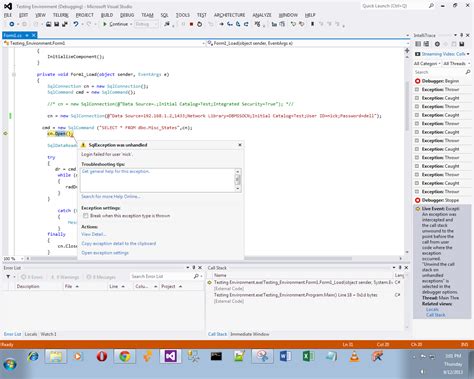Open the FILE menu
Image resolution: width=474 pixels, height=379 pixels.
[x=8, y=15]
